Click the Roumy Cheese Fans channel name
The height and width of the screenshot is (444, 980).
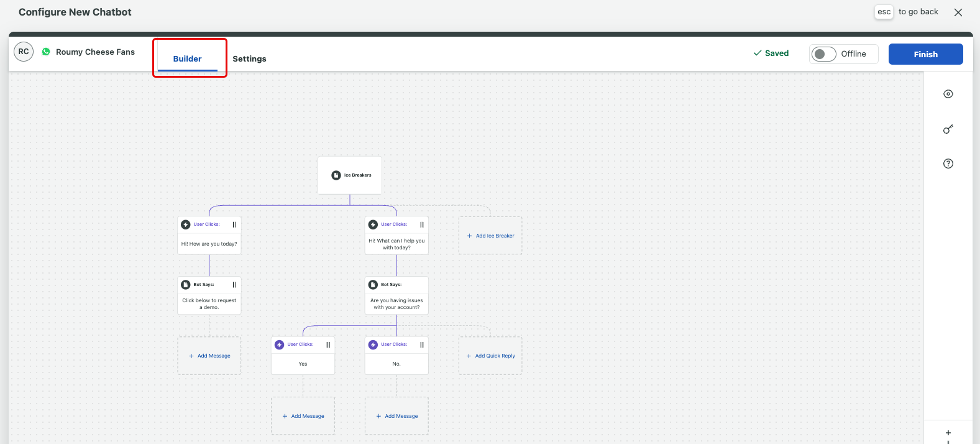(95, 52)
